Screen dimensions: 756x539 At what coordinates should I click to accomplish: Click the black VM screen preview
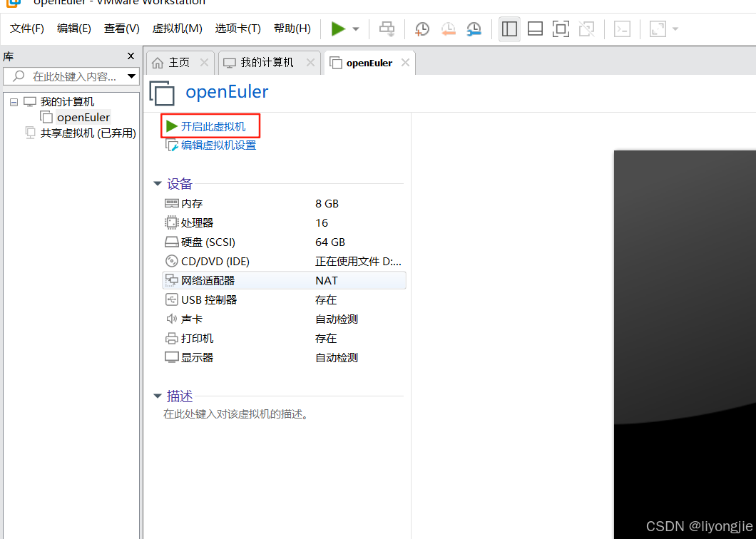(x=685, y=344)
